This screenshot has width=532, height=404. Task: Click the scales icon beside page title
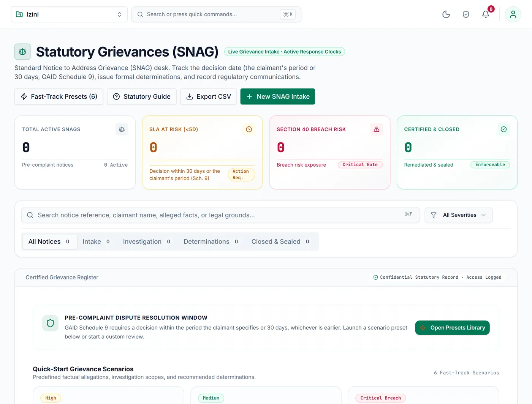click(x=22, y=52)
